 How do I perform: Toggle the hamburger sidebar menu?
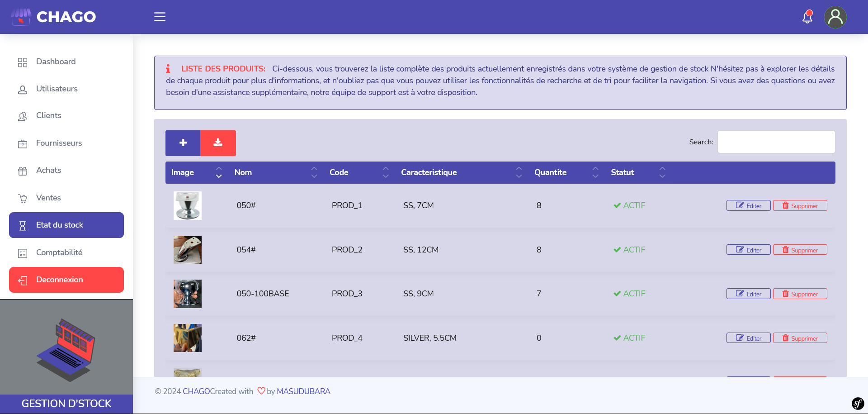(160, 17)
